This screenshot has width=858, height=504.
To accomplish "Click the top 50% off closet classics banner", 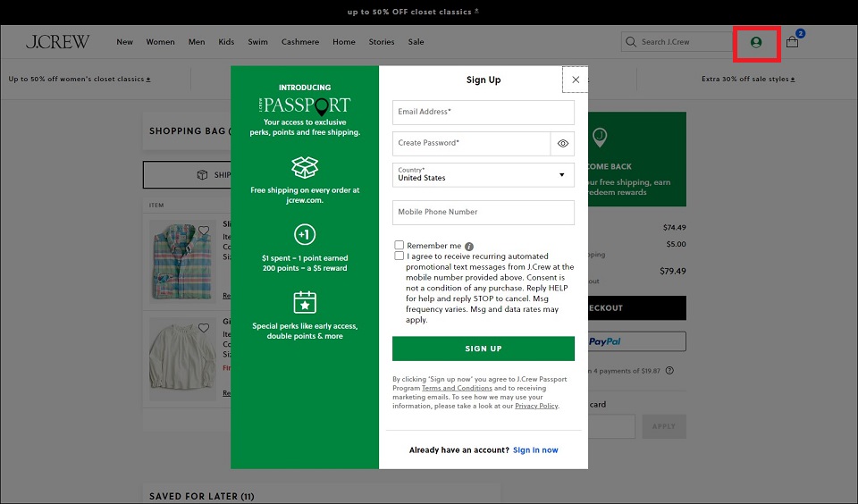I will [413, 12].
